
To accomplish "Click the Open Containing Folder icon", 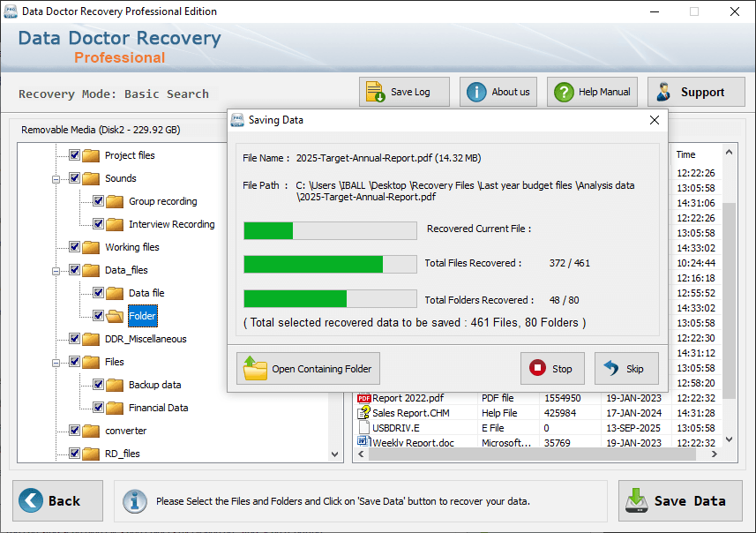I will (x=255, y=369).
